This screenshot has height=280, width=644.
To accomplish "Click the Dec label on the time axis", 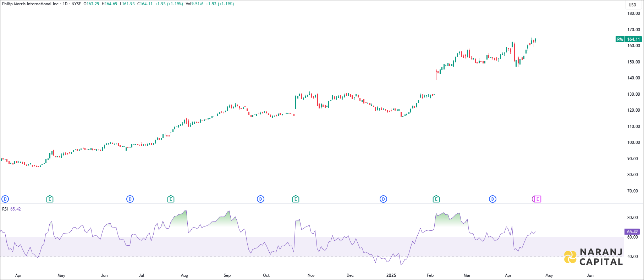I will point(350,275).
